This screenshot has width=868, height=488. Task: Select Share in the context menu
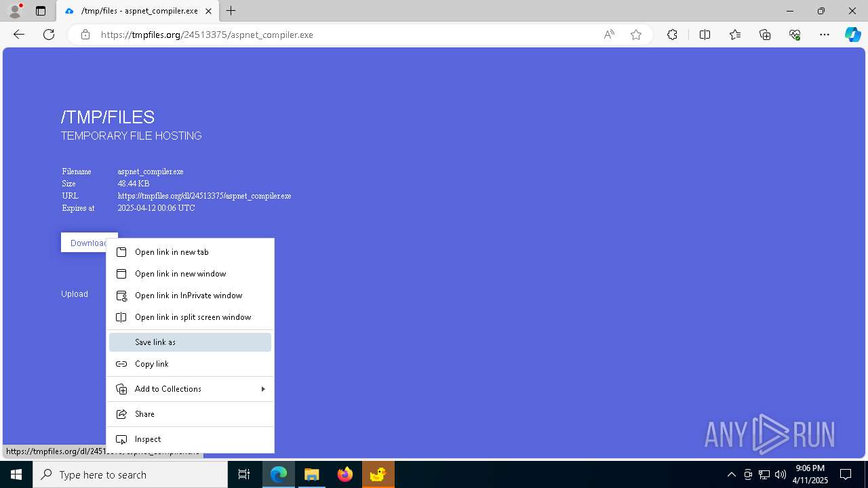pyautogui.click(x=190, y=414)
